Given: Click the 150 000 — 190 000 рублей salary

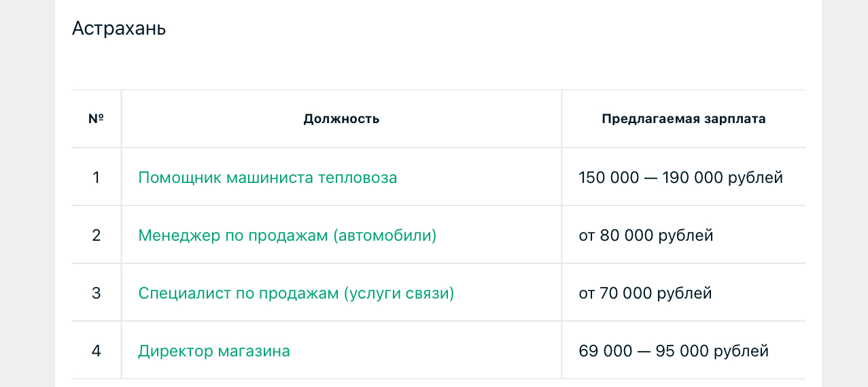Looking at the screenshot, I should coord(681,178).
